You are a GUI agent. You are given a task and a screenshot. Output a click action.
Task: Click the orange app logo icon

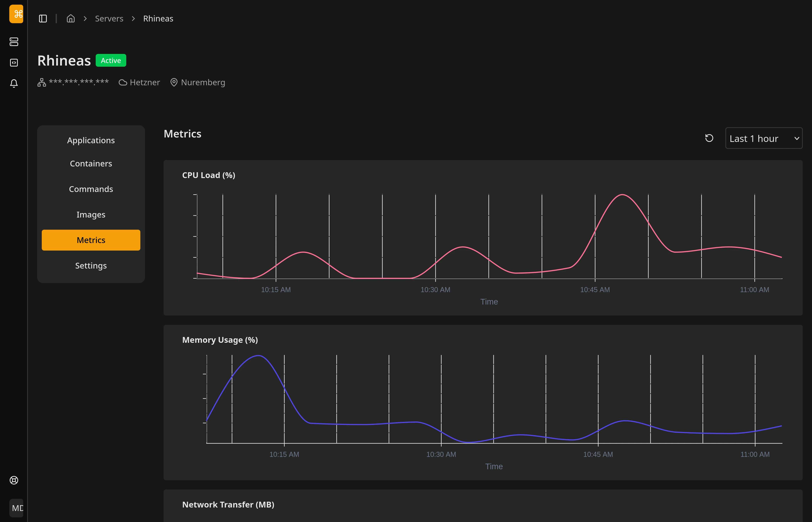point(16,14)
